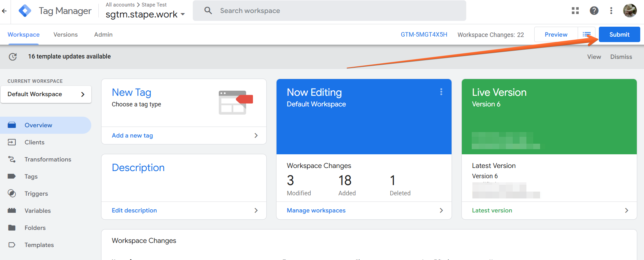The image size is (644, 260).
Task: Click the Tag Manager logo
Action: (25, 11)
